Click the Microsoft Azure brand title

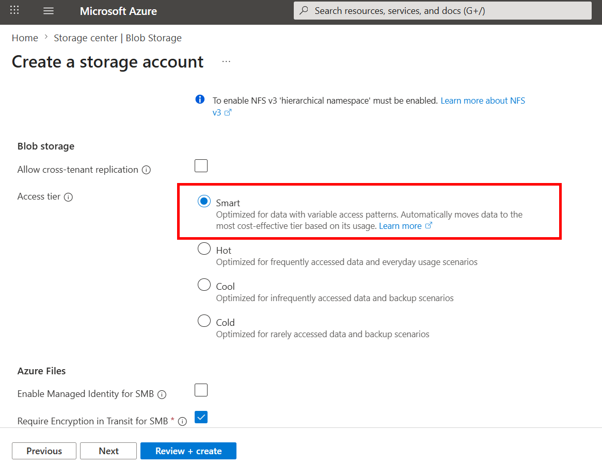118,11
